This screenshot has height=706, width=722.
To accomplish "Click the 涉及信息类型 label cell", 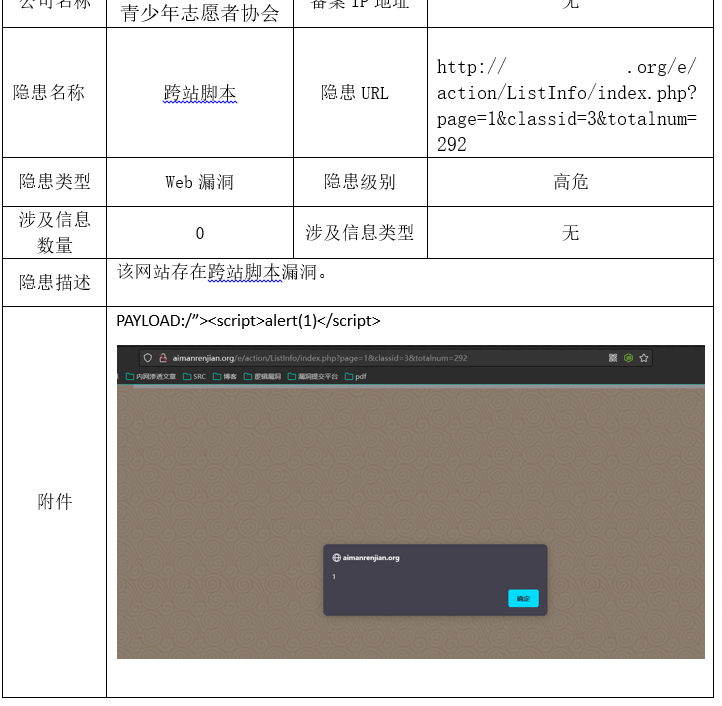I will [361, 233].
